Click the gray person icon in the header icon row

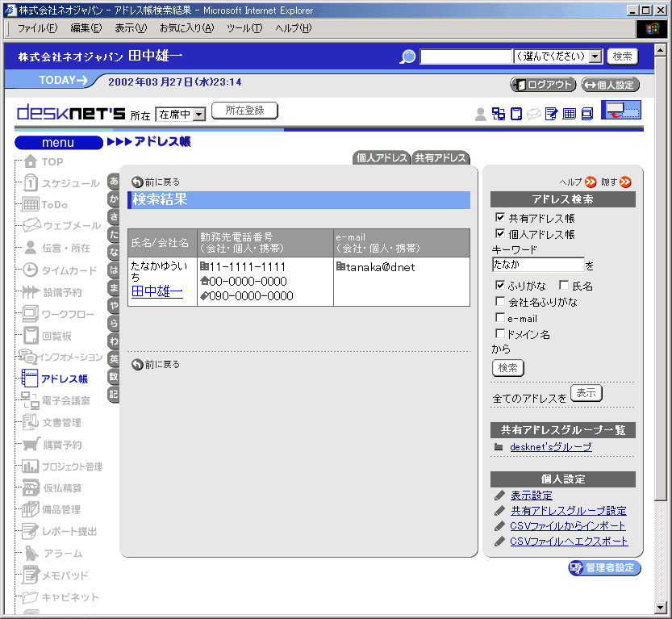pyautogui.click(x=481, y=114)
